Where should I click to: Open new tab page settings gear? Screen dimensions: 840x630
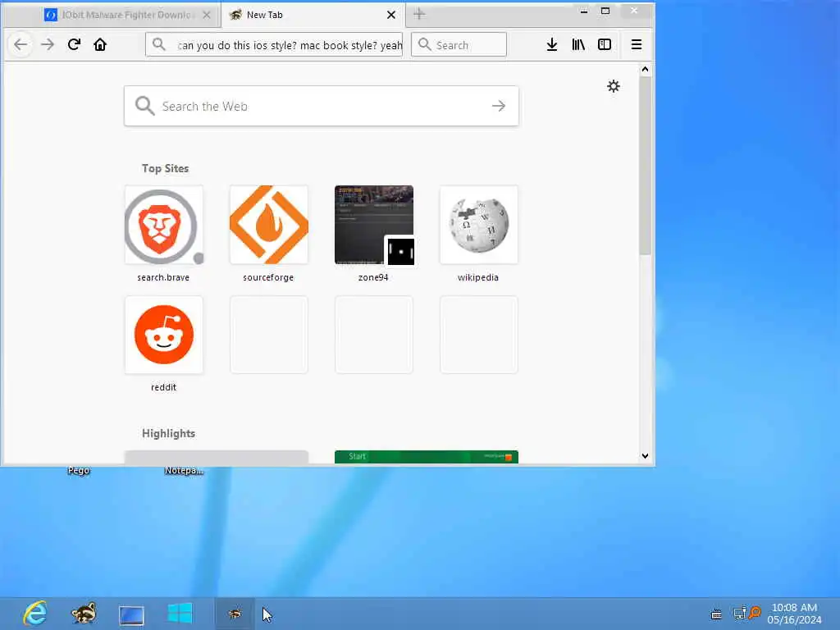click(614, 86)
